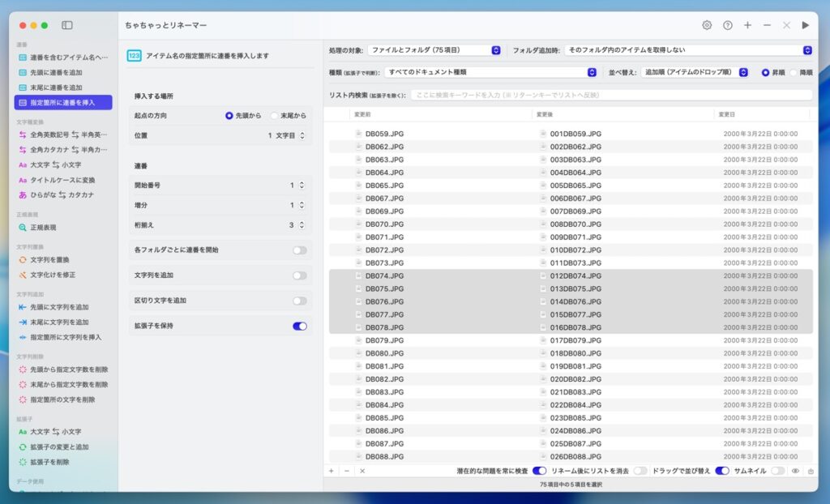Click the minus icon below file list
The image size is (830, 504).
tap(347, 471)
